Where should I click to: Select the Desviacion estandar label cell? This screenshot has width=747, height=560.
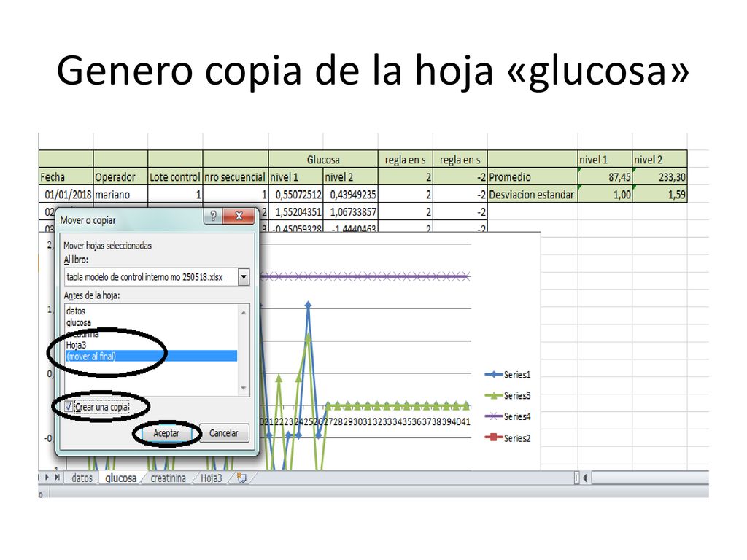click(532, 194)
